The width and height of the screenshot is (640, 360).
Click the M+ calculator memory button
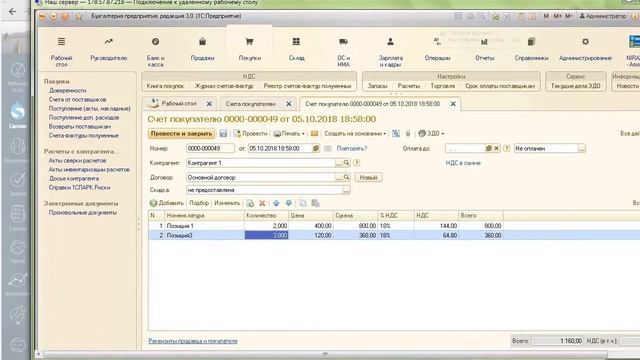[558, 16]
